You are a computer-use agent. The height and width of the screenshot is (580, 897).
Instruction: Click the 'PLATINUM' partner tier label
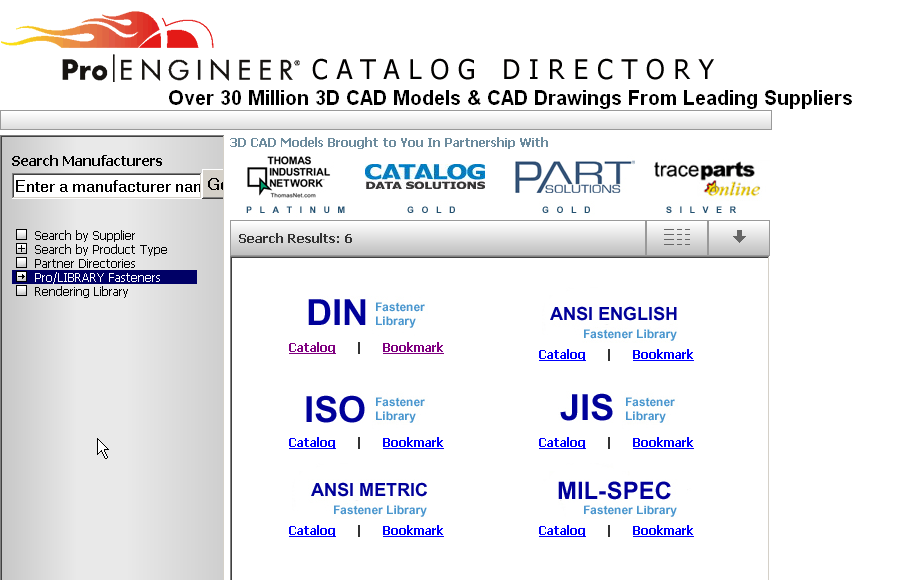point(296,210)
